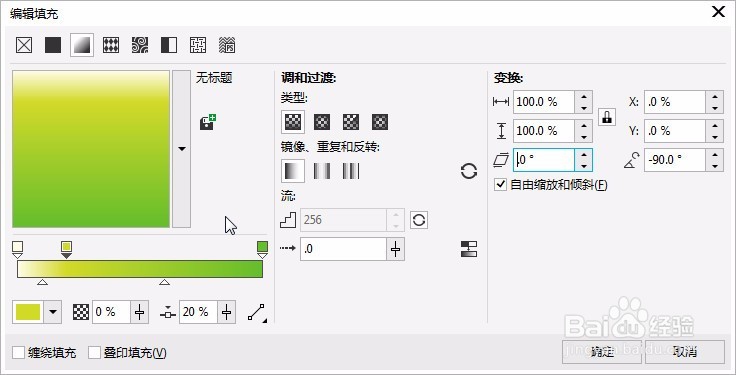This screenshot has width=736, height=375.
Task: Select the yellow-green middle color node
Action: [67, 249]
